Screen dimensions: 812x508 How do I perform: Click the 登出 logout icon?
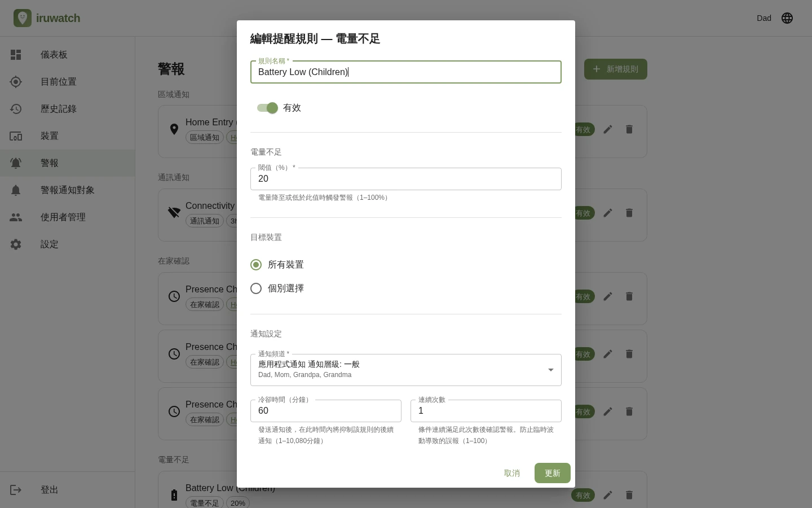[16, 490]
